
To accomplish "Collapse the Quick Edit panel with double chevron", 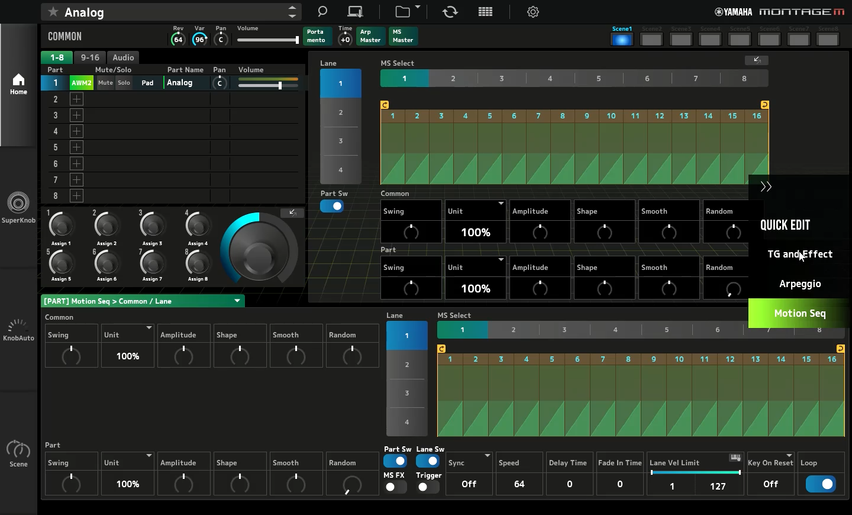I will point(766,187).
